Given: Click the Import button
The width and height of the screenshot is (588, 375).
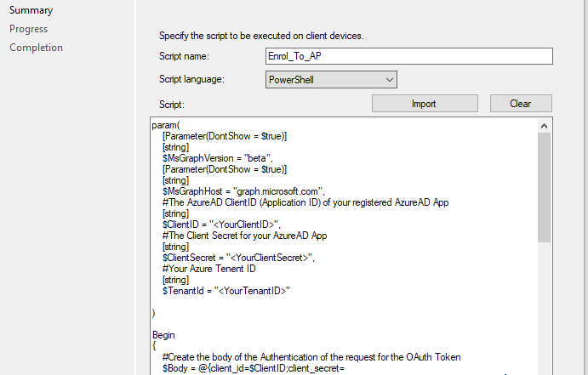Looking at the screenshot, I should pos(425,104).
